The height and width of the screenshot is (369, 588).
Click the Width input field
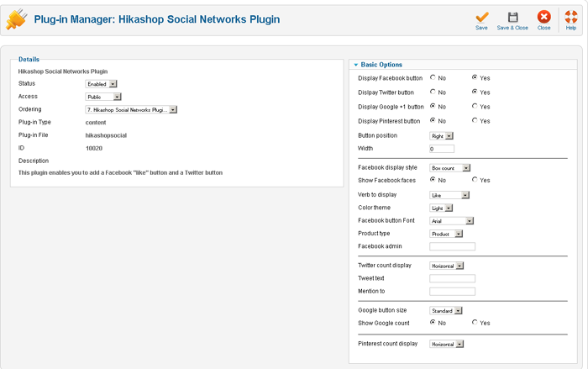(x=442, y=149)
